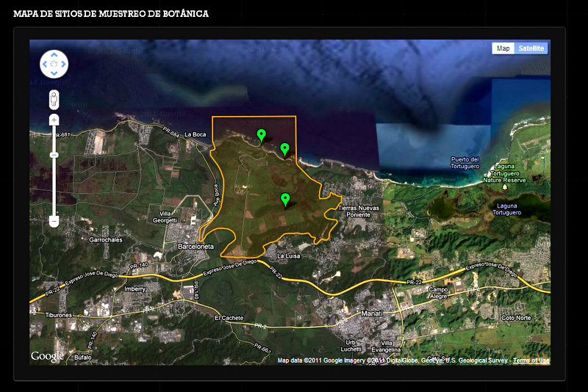Click the Puerto del Tortuguero label
Screen dimensions: 588x392
pos(465,163)
